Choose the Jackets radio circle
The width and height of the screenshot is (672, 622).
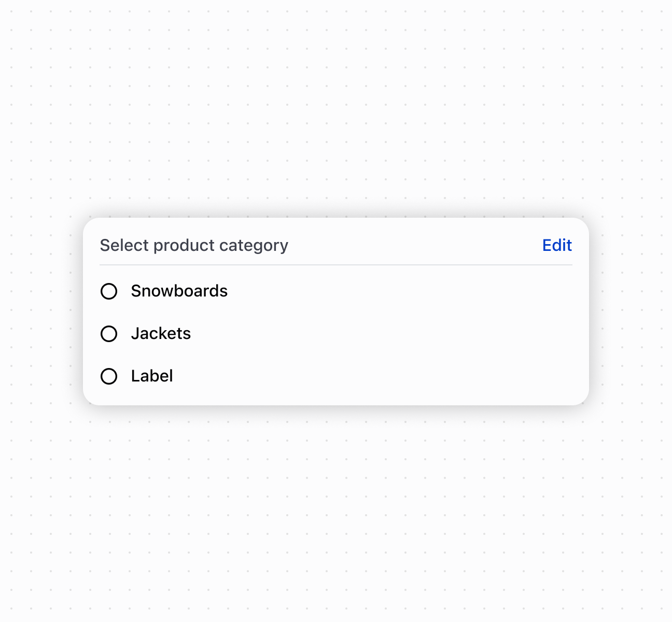[x=109, y=334]
